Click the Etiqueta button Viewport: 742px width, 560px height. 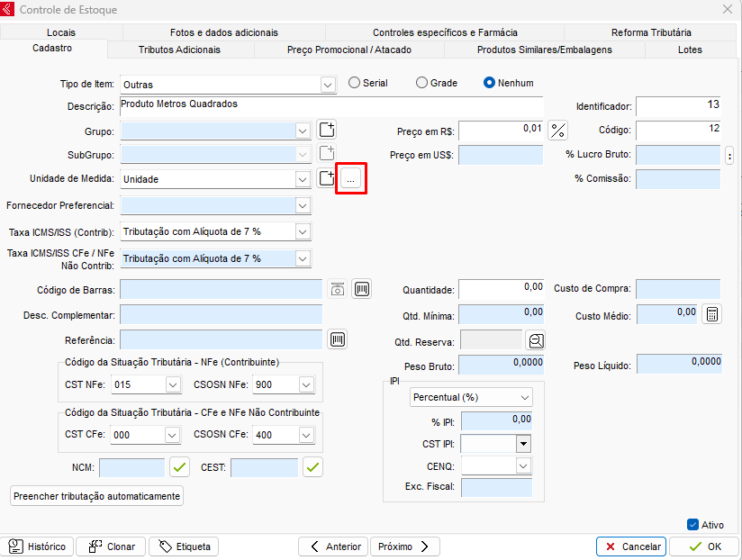184,546
